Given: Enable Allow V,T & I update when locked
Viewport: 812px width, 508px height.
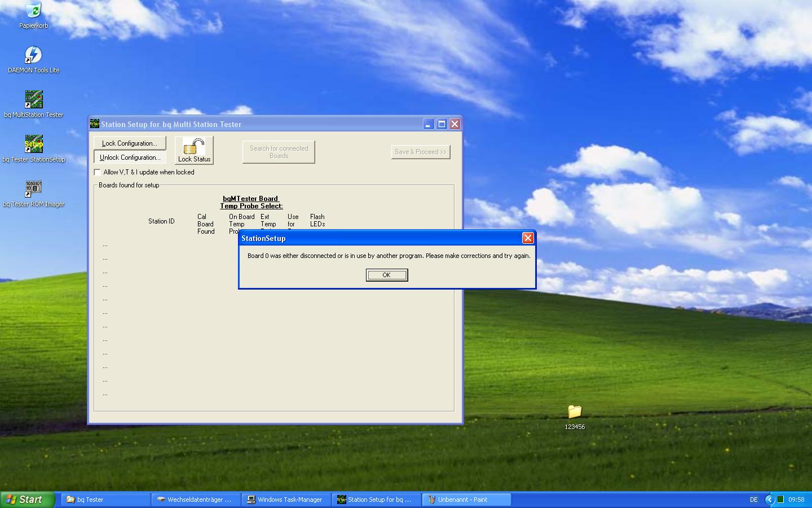Looking at the screenshot, I should [98, 172].
